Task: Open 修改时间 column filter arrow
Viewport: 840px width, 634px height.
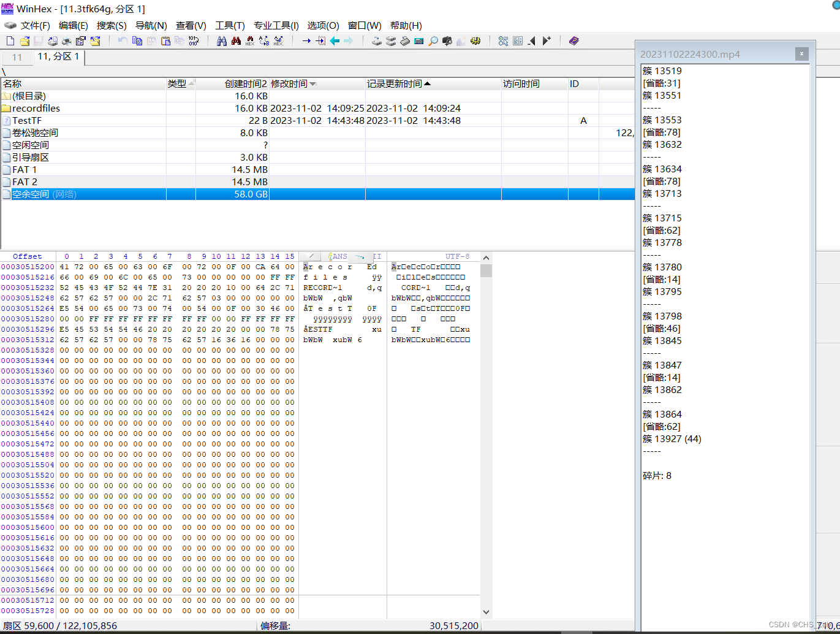Action: point(313,84)
